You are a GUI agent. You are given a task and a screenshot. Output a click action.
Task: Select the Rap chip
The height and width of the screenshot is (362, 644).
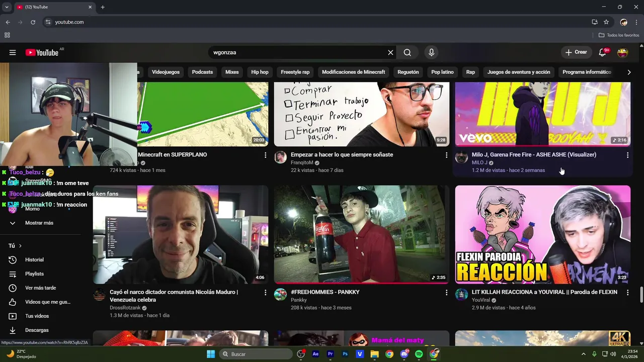(x=470, y=72)
